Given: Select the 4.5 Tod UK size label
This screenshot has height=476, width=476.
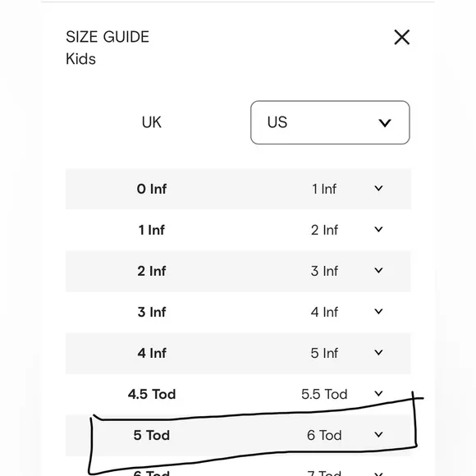Looking at the screenshot, I should click(152, 394).
